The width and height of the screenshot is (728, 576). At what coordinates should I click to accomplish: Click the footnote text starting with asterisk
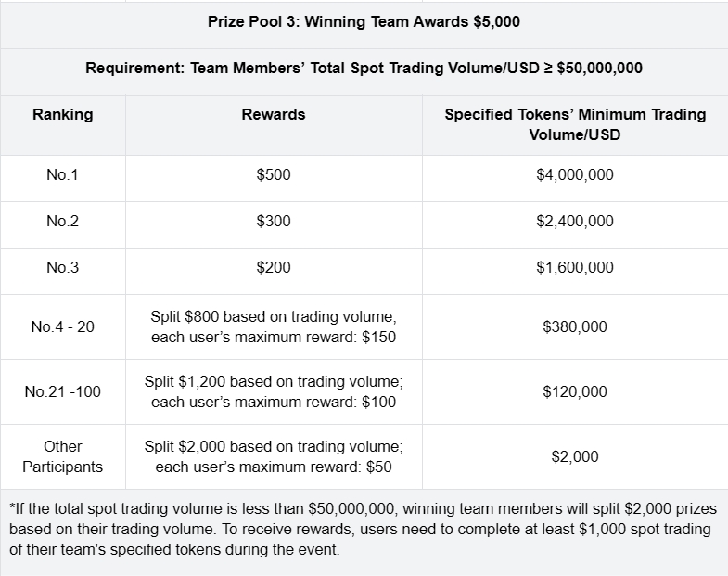coord(364,529)
